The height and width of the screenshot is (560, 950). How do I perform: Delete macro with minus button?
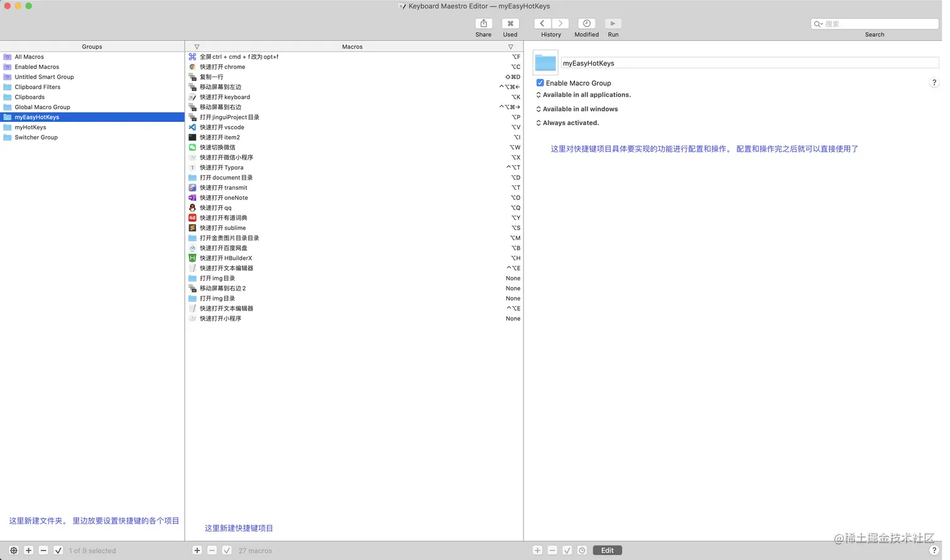coord(212,551)
